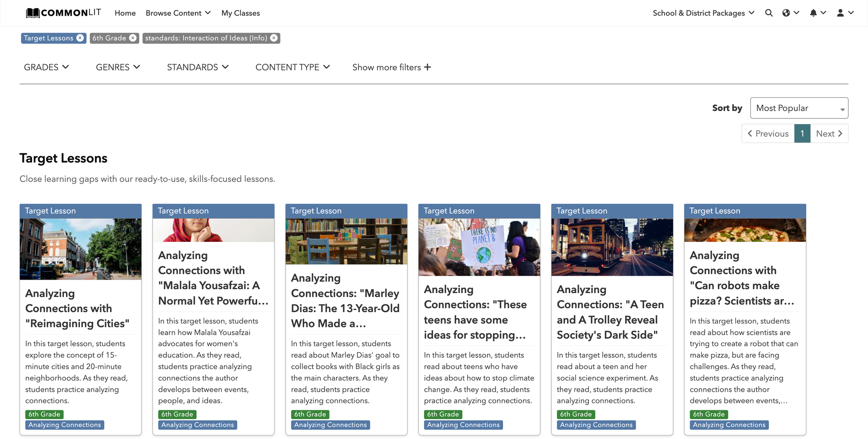Open the Sort by Most Popular combo box
The width and height of the screenshot is (868, 439).
799,108
